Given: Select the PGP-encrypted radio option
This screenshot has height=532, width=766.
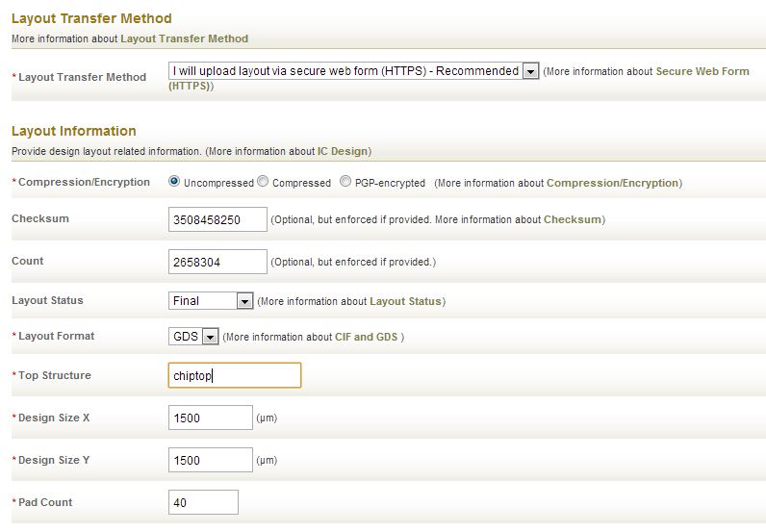Looking at the screenshot, I should click(345, 181).
